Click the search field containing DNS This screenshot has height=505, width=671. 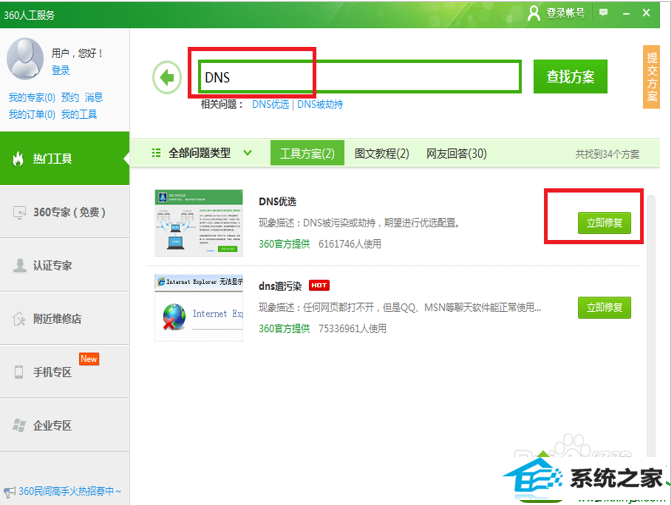point(359,77)
